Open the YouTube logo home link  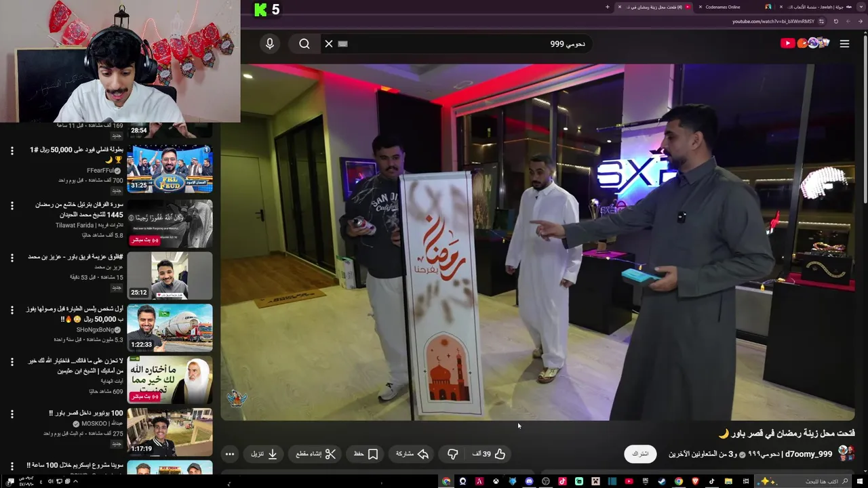804,43
